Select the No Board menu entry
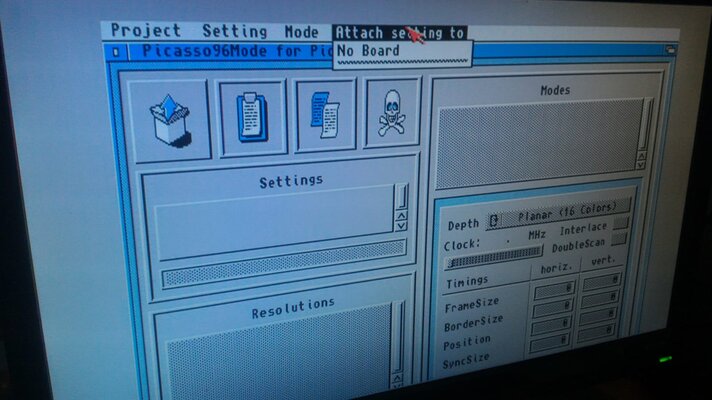The width and height of the screenshot is (712, 400). [369, 50]
